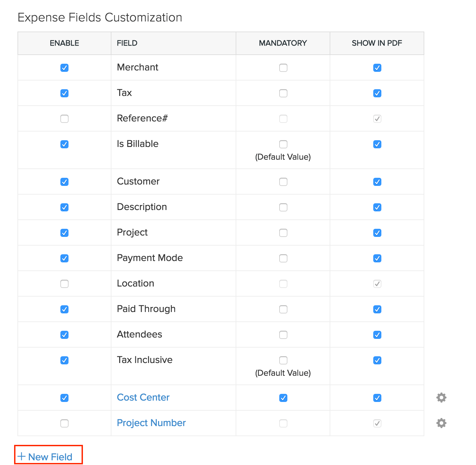
Task: Uncheck Show in PDF for Tax
Action: pyautogui.click(x=377, y=93)
